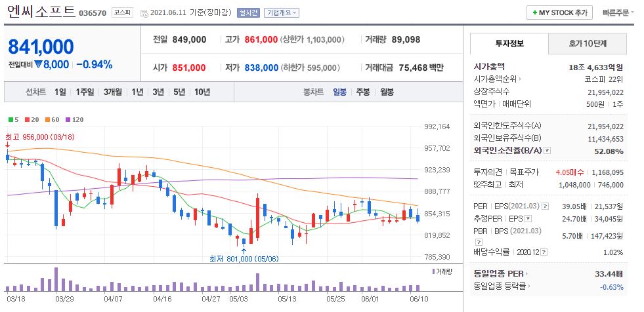
Task: Click the 목표주가 label
Action: [523, 172]
